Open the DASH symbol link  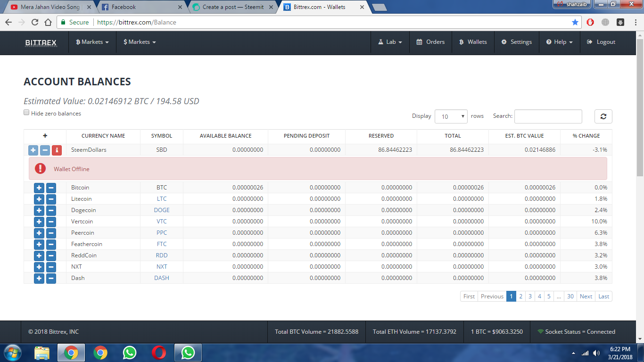tap(162, 278)
